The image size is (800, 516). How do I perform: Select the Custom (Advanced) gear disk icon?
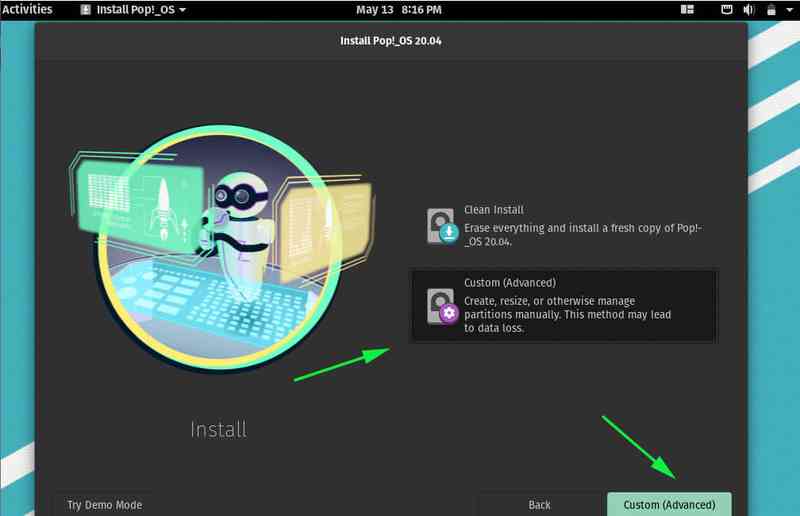442,306
